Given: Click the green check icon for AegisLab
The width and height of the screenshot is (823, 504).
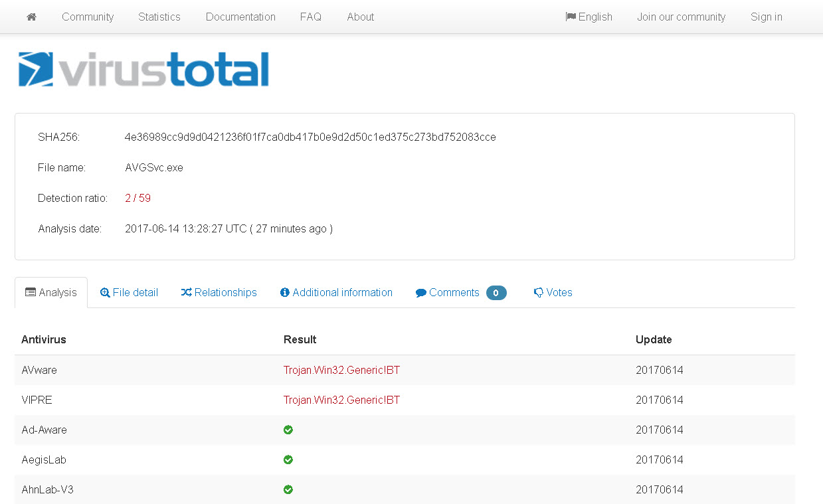Looking at the screenshot, I should [288, 460].
